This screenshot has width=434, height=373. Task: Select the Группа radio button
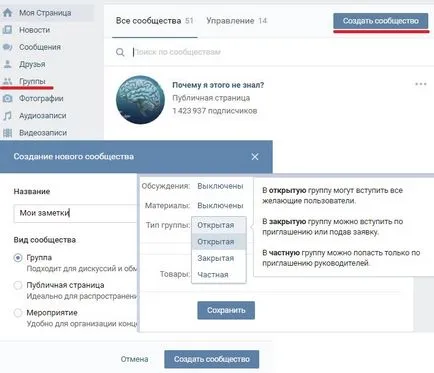[x=18, y=258]
